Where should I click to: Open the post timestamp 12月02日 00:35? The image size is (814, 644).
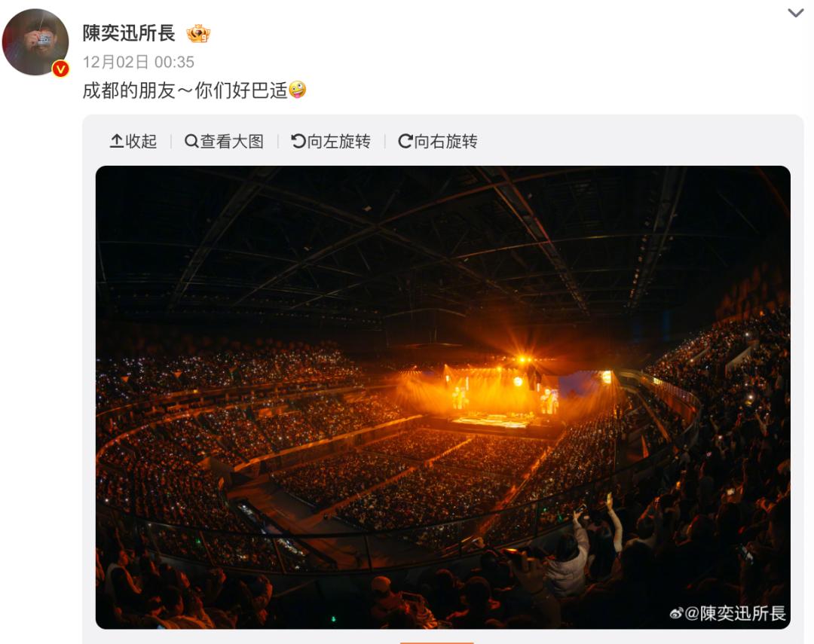139,63
